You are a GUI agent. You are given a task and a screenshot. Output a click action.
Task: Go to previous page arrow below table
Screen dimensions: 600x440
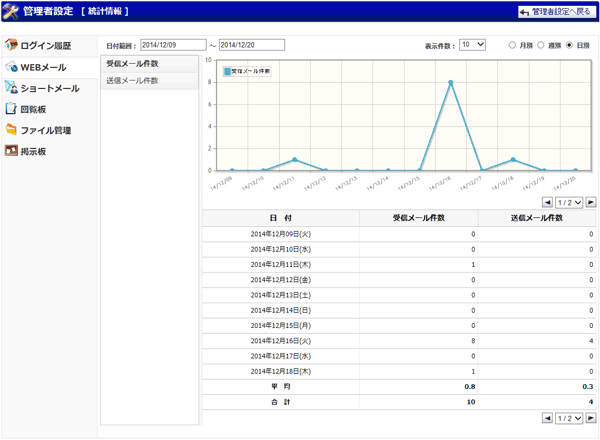click(x=547, y=418)
